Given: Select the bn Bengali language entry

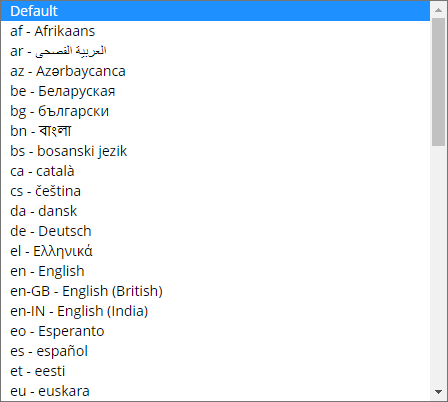Looking at the screenshot, I should (215, 131).
